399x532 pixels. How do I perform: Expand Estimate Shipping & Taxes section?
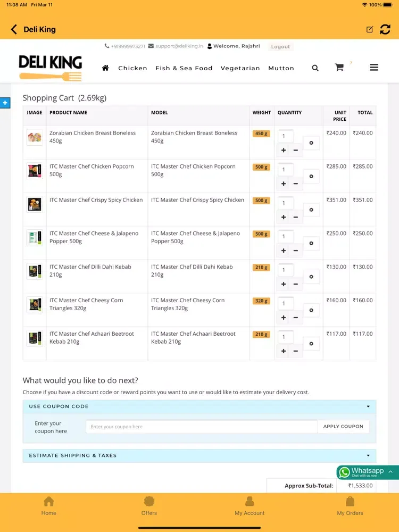coord(199,456)
